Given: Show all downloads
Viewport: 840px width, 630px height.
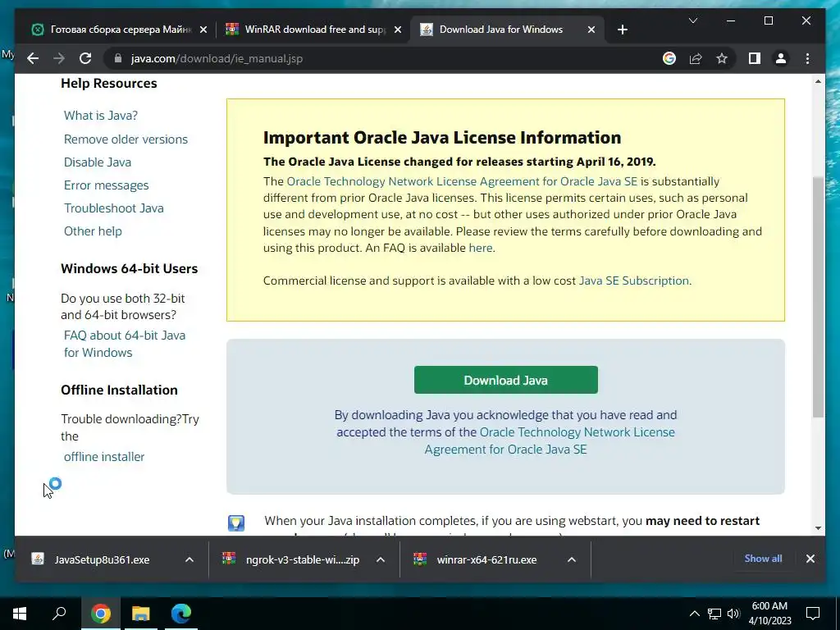Looking at the screenshot, I should click(763, 559).
